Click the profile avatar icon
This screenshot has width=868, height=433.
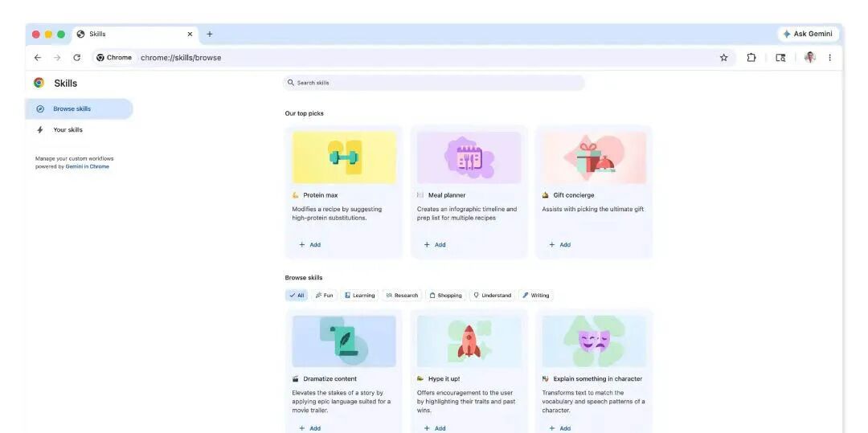point(809,58)
